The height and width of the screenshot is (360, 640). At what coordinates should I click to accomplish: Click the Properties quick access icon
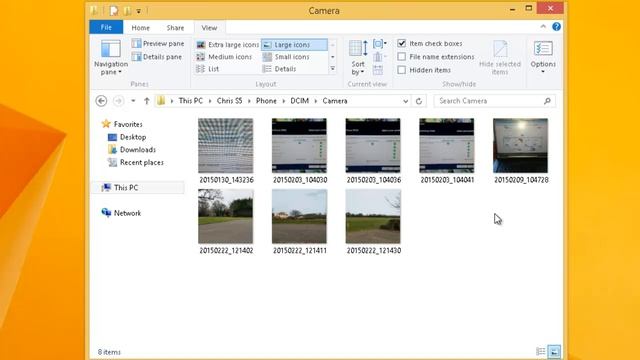[114, 11]
